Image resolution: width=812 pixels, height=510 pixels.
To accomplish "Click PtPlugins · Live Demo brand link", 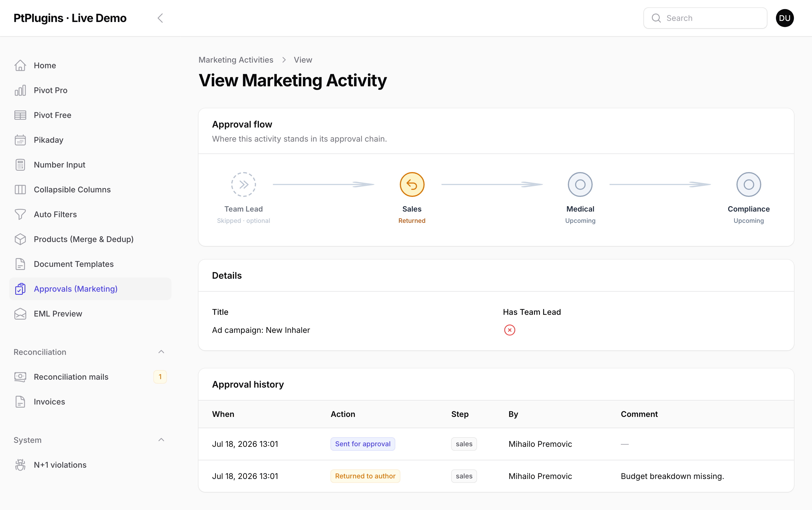I will click(70, 18).
